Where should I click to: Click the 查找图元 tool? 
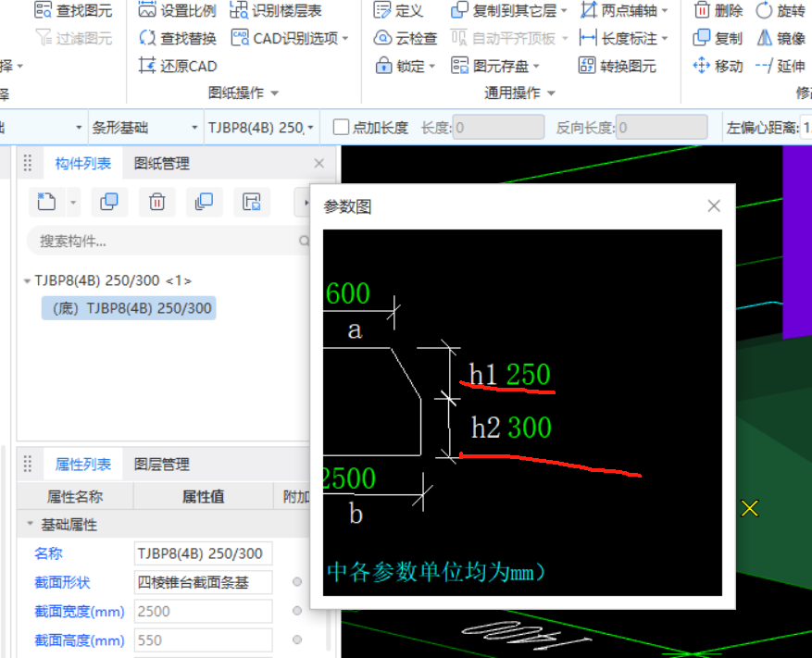point(73,10)
